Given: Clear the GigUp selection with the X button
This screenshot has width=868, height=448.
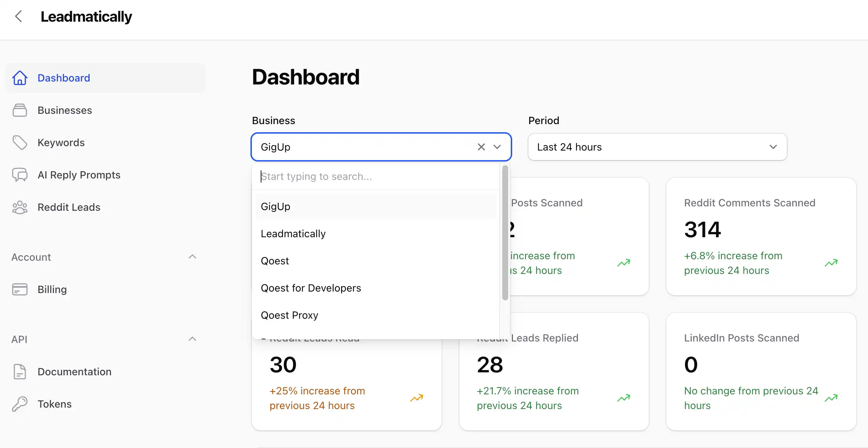Looking at the screenshot, I should pos(481,147).
